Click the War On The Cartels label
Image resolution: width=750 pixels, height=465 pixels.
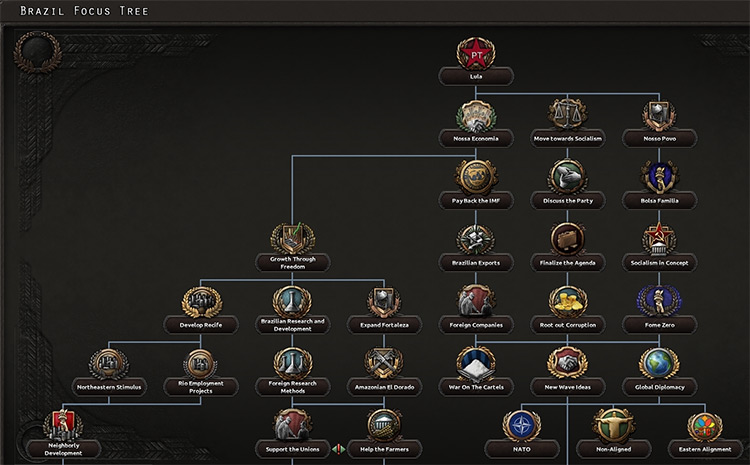coord(476,388)
